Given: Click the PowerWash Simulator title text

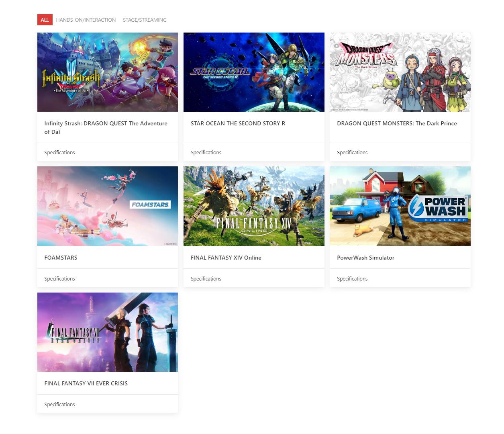Looking at the screenshot, I should (365, 258).
